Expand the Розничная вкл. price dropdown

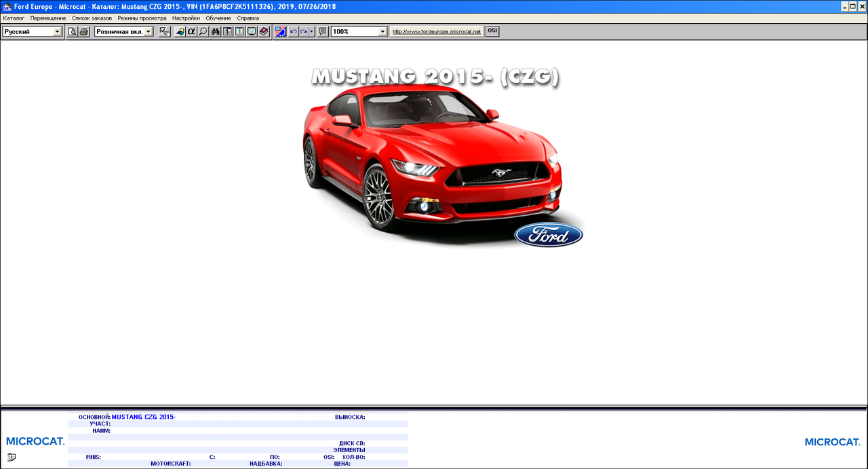click(149, 31)
